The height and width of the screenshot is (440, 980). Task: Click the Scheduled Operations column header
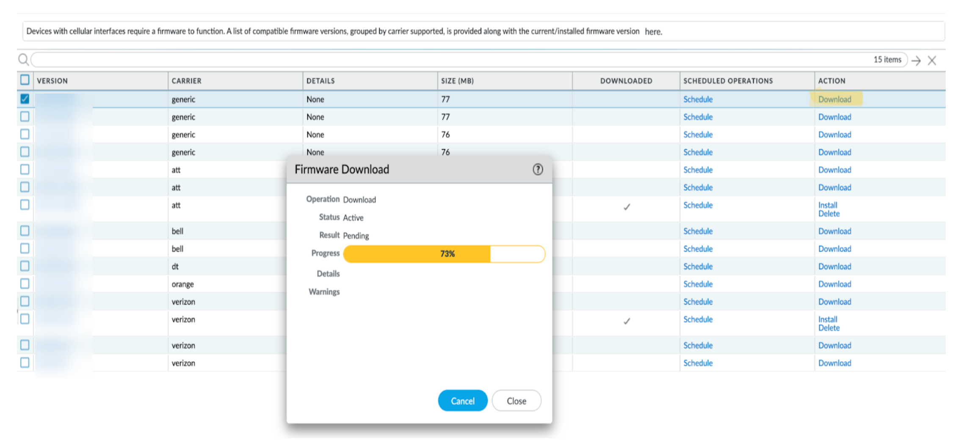point(728,81)
